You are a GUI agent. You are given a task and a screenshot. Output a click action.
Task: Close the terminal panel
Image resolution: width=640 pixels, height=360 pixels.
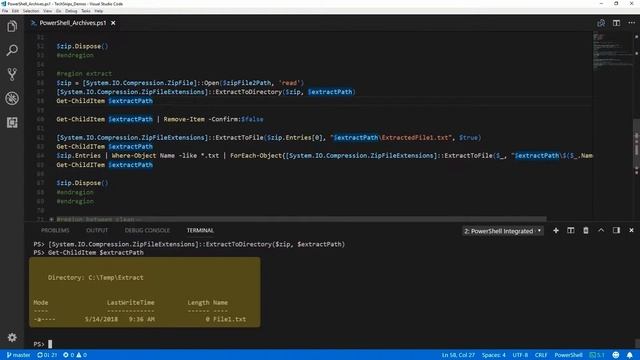tap(631, 231)
